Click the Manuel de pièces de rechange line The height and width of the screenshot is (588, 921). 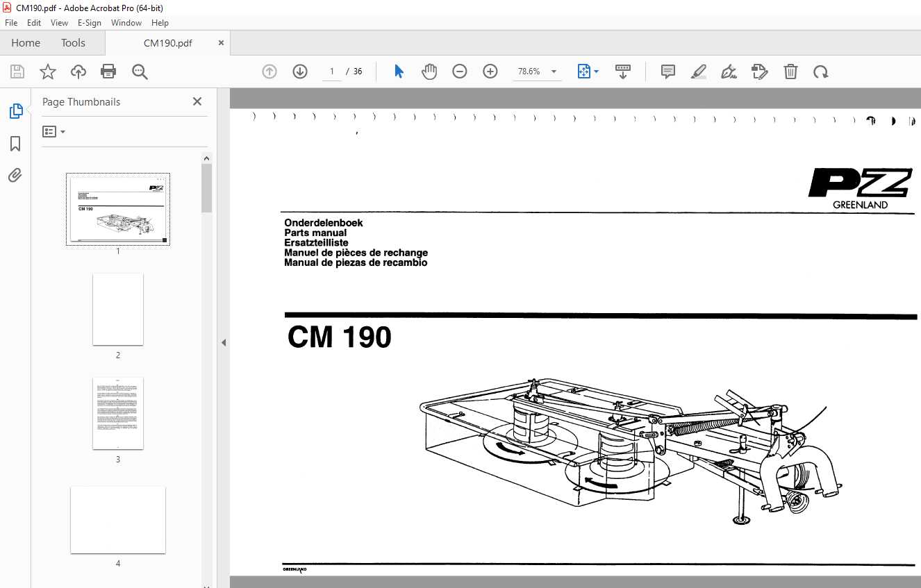[x=356, y=253]
